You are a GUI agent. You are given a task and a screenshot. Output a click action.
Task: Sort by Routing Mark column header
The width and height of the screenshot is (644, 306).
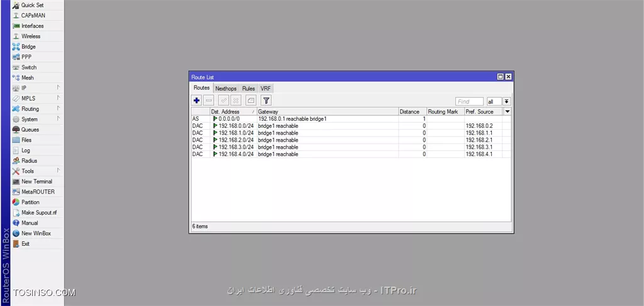445,111
